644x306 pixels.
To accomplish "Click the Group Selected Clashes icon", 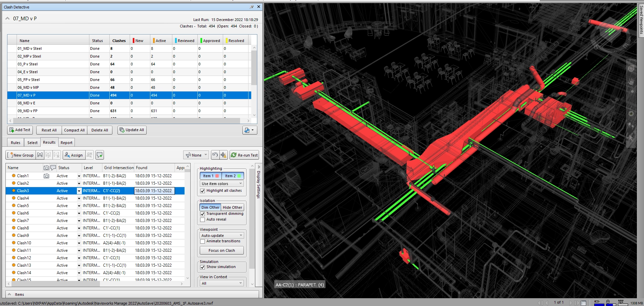I will [x=40, y=155].
